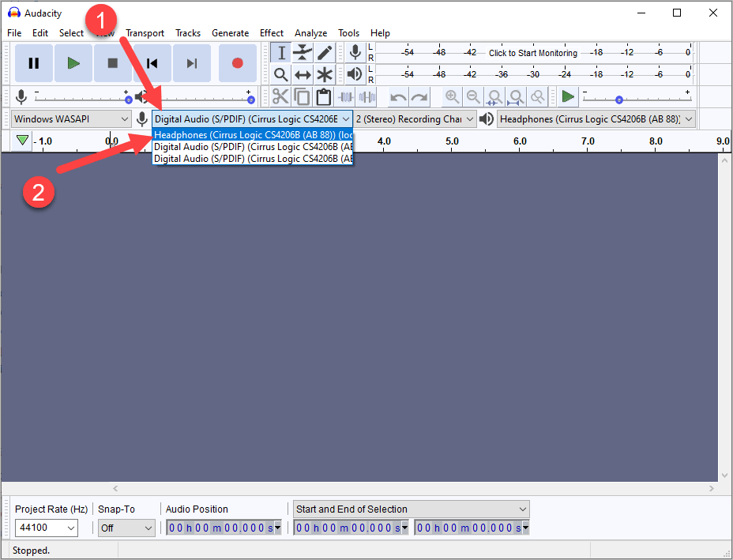Viewport: 733px width, 560px height.
Task: Click the horizontal scrollbar right arrow
Action: coord(712,488)
